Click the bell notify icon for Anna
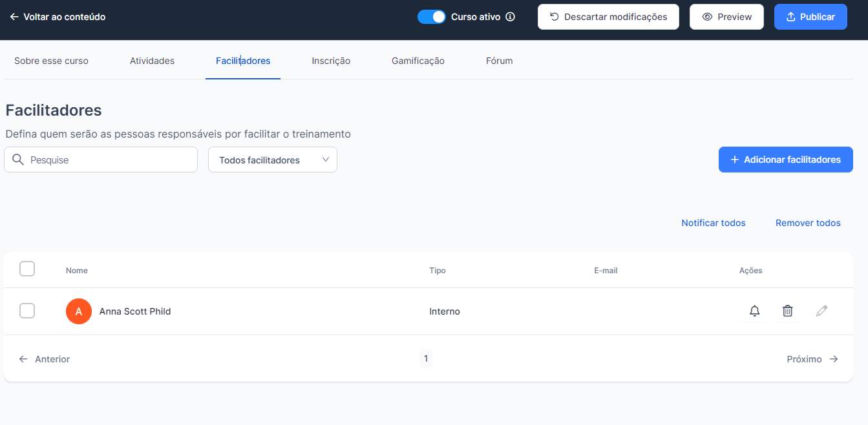The image size is (868, 425). tap(754, 311)
